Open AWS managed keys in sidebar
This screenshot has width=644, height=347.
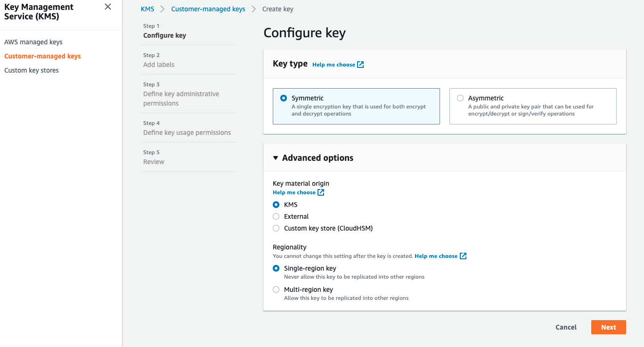(33, 42)
